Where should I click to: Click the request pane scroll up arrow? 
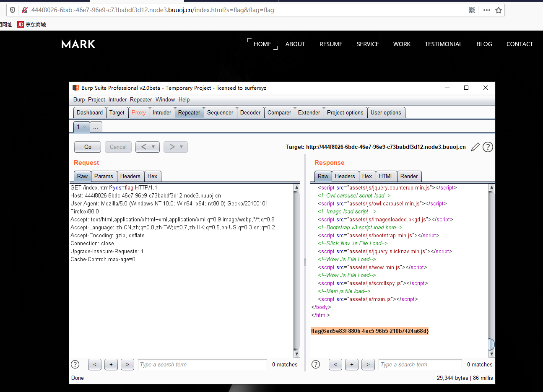[297, 187]
